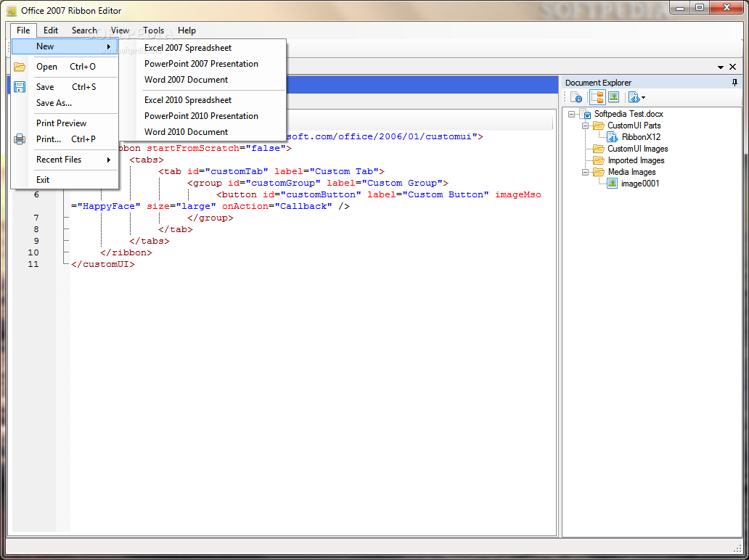Toggle the image preview view button

coord(614,97)
